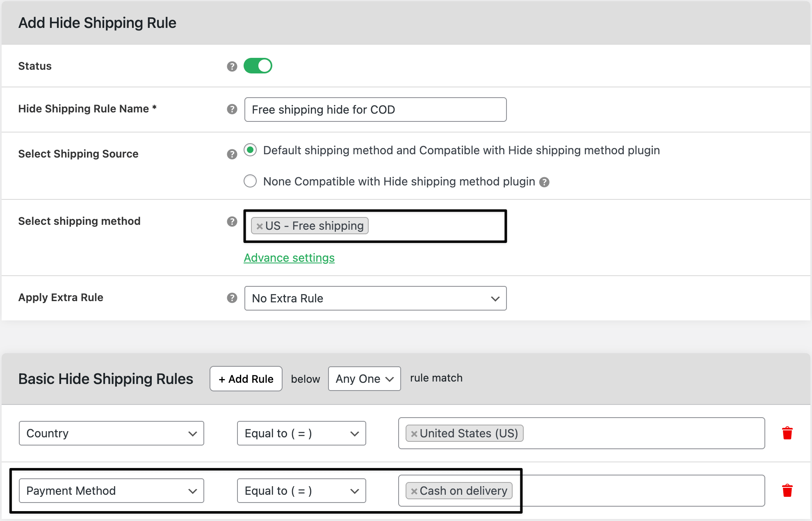Remove the US - Free shipping tag
812x521 pixels.
click(259, 226)
